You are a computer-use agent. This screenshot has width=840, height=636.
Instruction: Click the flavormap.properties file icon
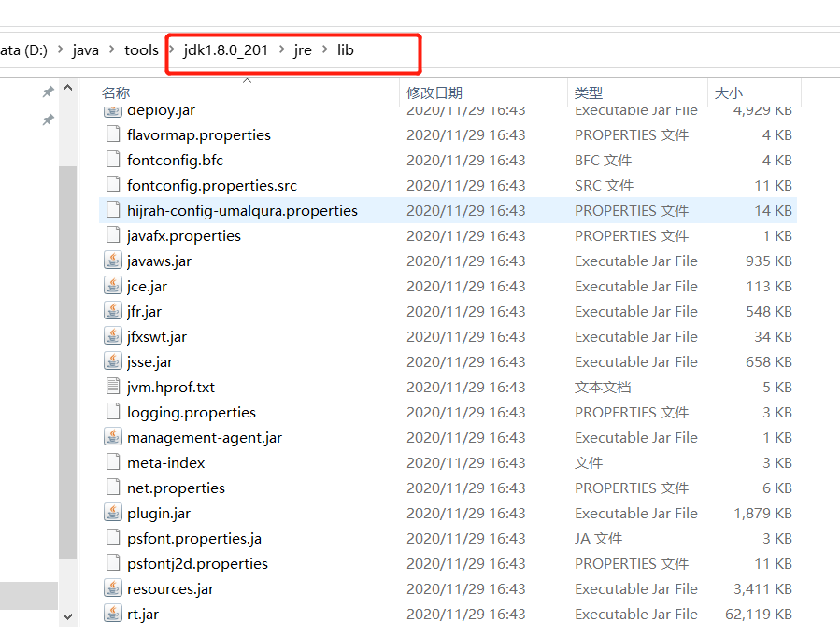pyautogui.click(x=113, y=134)
